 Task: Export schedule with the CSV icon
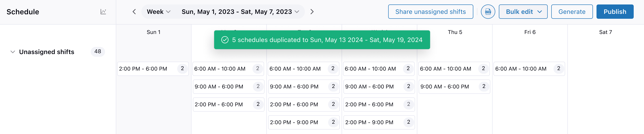point(488,12)
